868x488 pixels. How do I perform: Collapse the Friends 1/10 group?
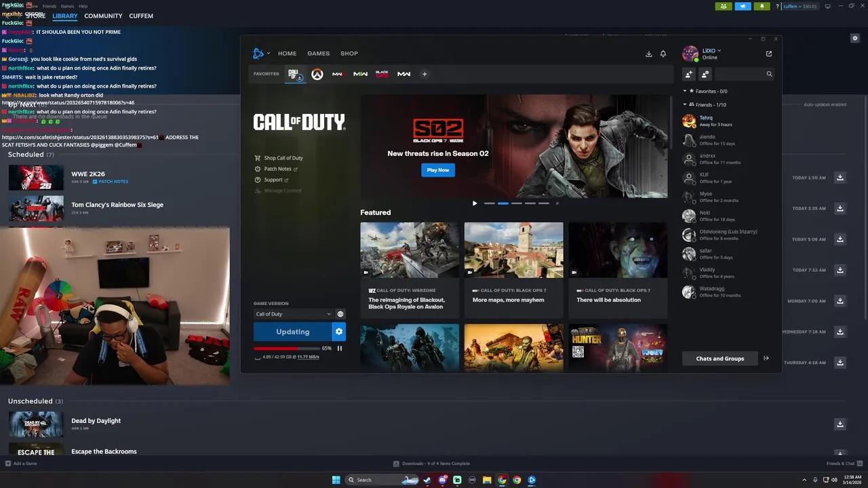[x=684, y=104]
